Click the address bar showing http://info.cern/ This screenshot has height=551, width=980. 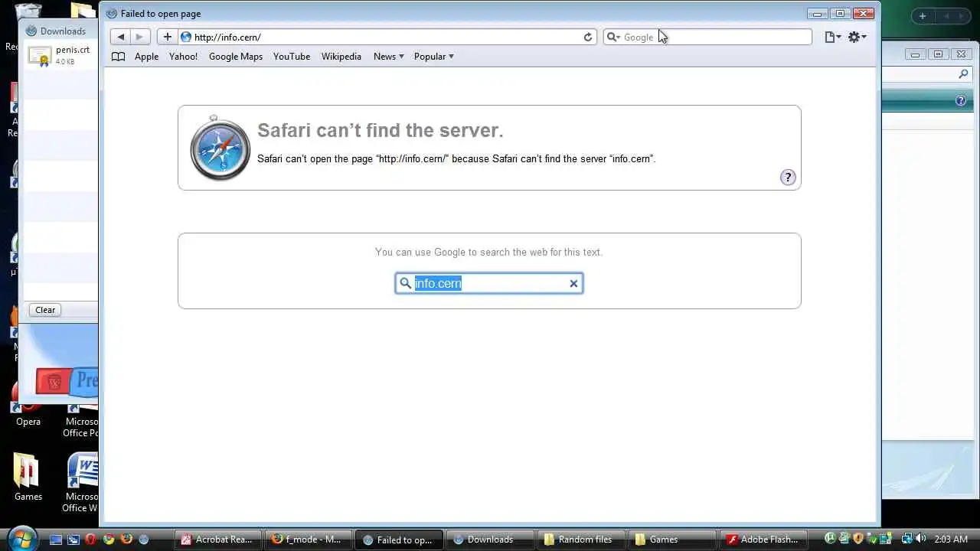[387, 37]
